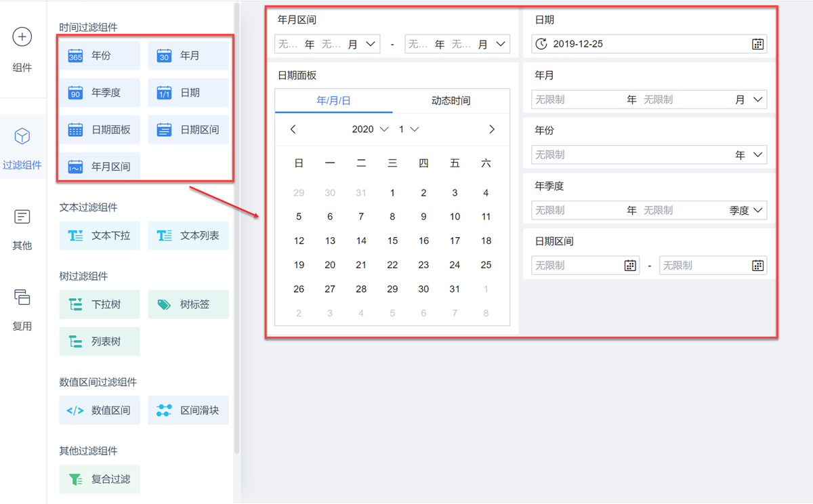This screenshot has width=813, height=504.
Task: Click the clock icon beside 2019-12-25
Action: pos(541,44)
